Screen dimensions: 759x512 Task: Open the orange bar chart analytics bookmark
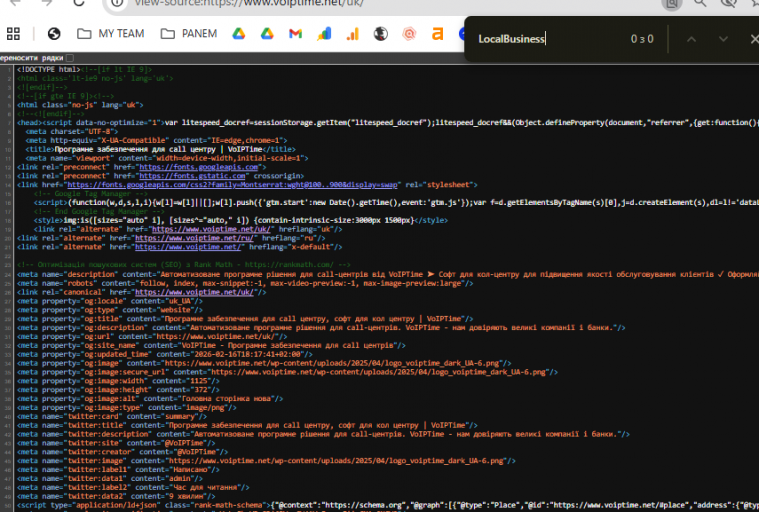coord(352,33)
